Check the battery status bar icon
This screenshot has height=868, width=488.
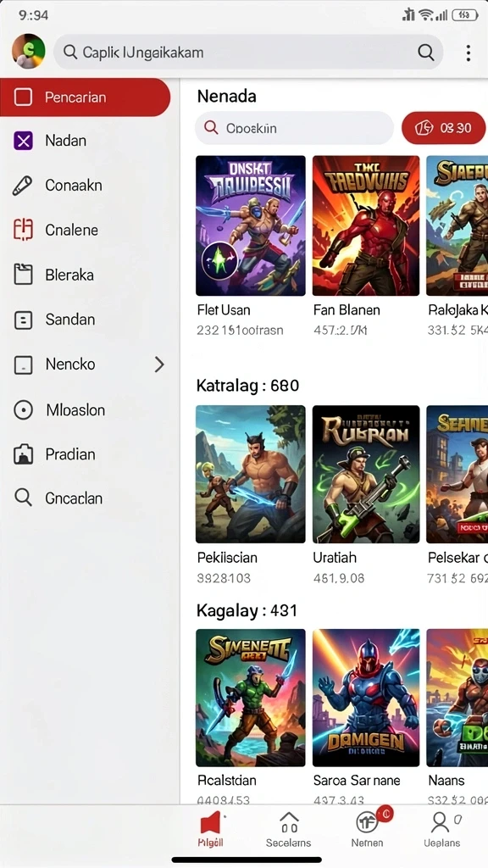pyautogui.click(x=465, y=15)
